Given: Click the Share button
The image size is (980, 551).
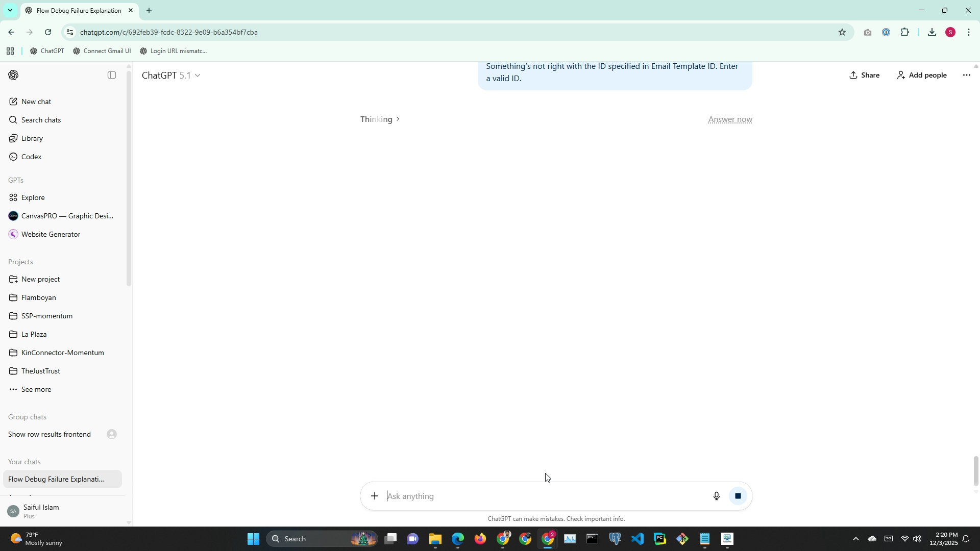Looking at the screenshot, I should coord(864,75).
